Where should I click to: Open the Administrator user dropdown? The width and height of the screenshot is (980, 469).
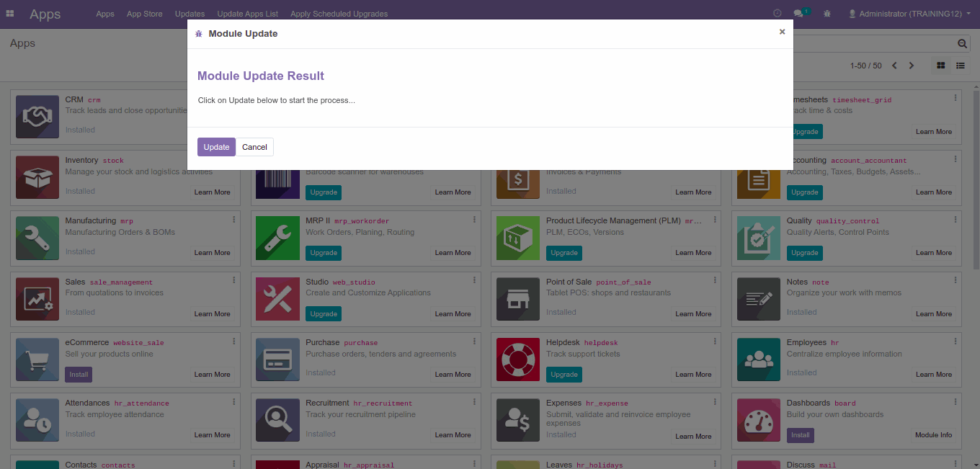point(909,14)
